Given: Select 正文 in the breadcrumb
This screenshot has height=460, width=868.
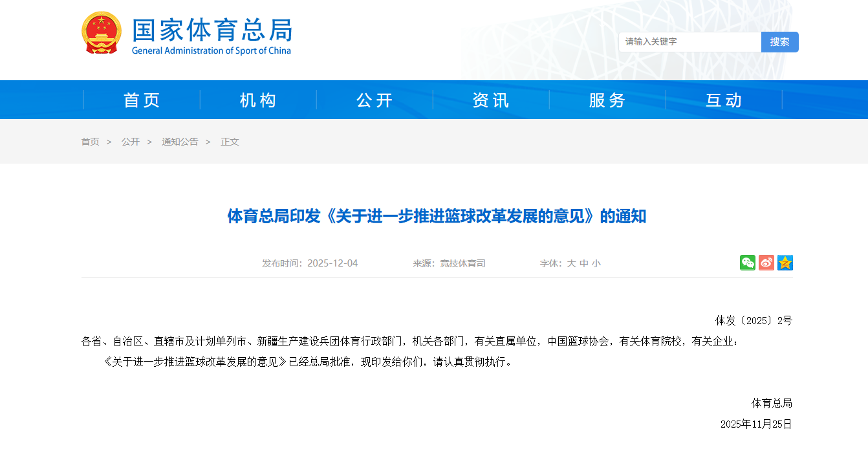Looking at the screenshot, I should [x=230, y=142].
